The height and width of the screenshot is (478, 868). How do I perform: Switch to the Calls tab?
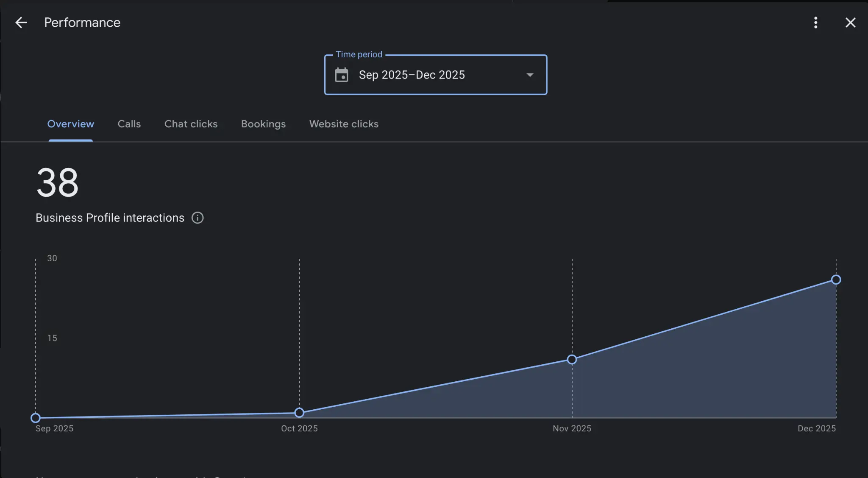pos(129,124)
